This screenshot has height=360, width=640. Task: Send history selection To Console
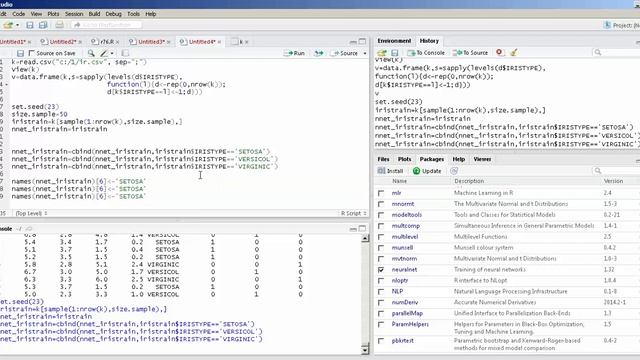point(426,53)
